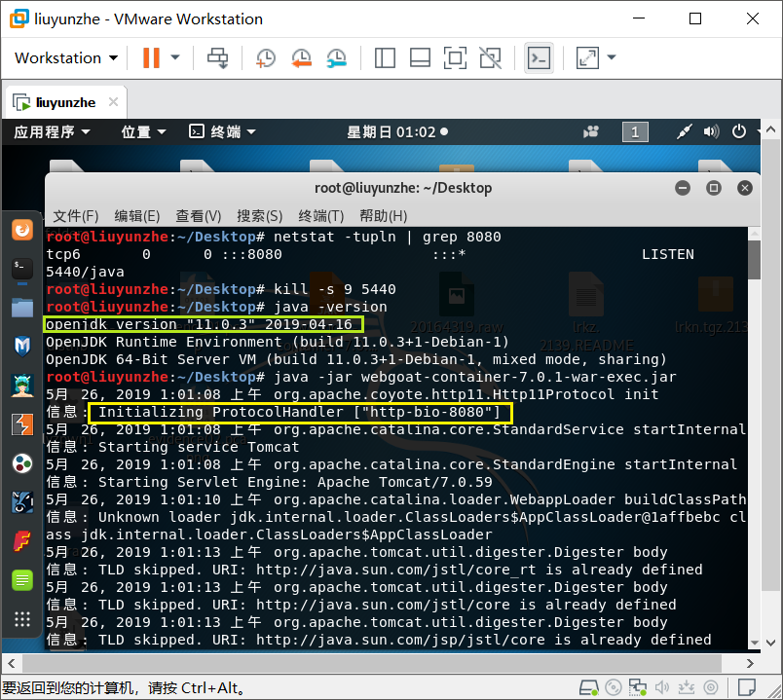Launch Maltego from the dock
The width and height of the screenshot is (783, 700).
tap(22, 502)
